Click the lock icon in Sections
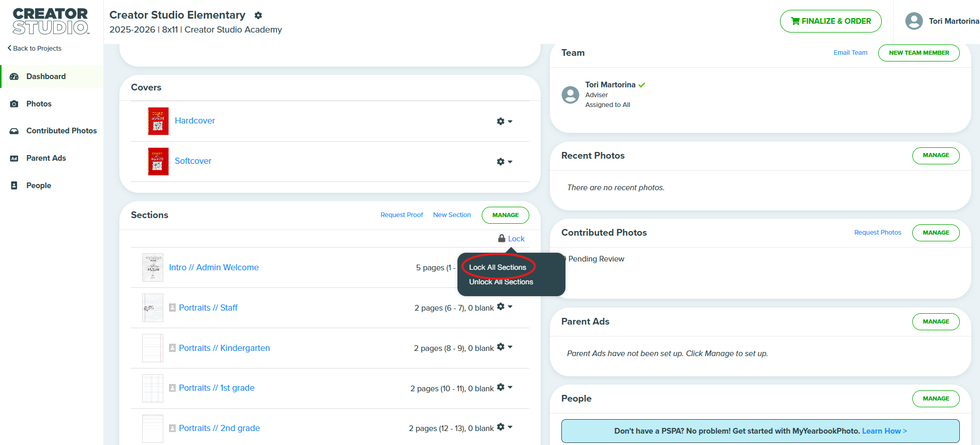 coord(501,238)
